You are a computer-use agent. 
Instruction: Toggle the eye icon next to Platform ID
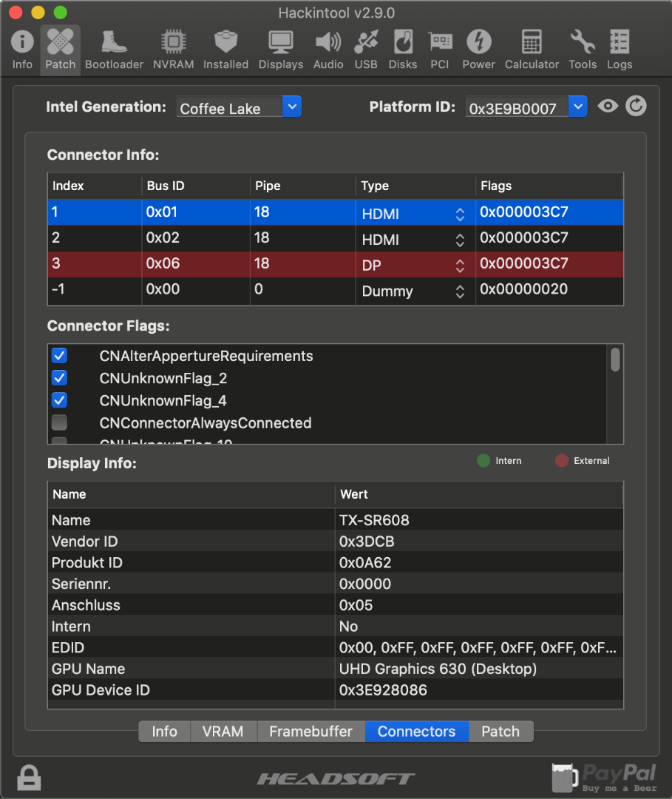[x=608, y=107]
